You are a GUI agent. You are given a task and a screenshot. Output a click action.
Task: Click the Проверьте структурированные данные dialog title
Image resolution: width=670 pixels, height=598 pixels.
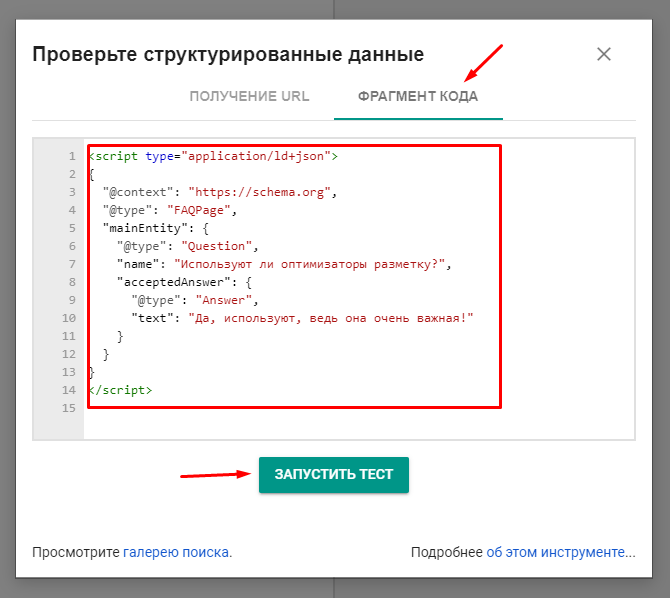click(228, 54)
